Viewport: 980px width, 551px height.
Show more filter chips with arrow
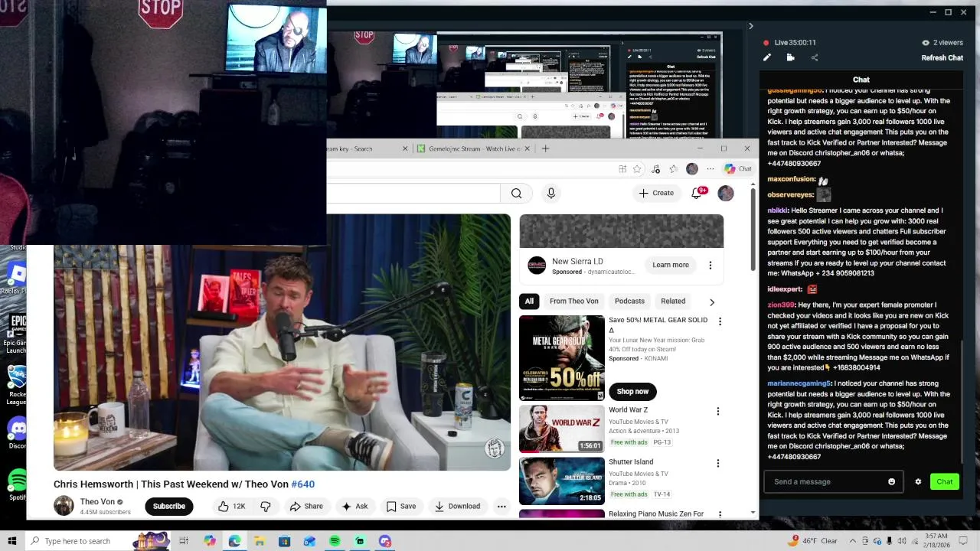712,302
